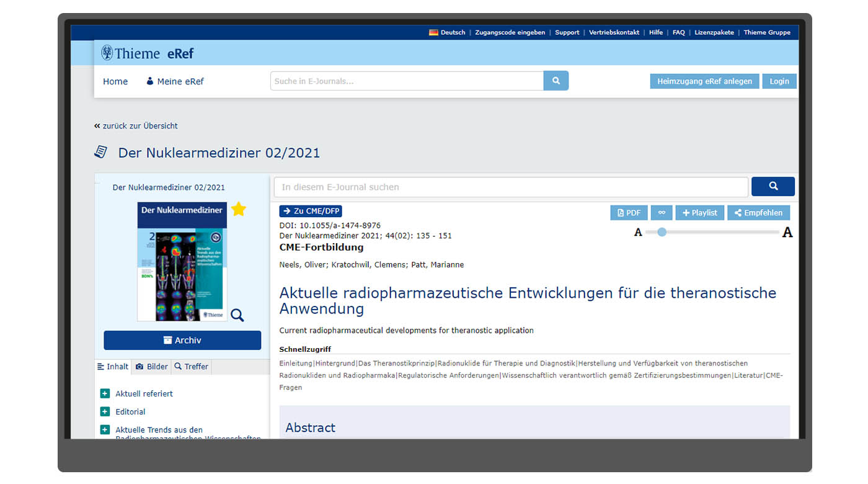
Task: Click the Thieme eRef logo
Action: pos(147,53)
